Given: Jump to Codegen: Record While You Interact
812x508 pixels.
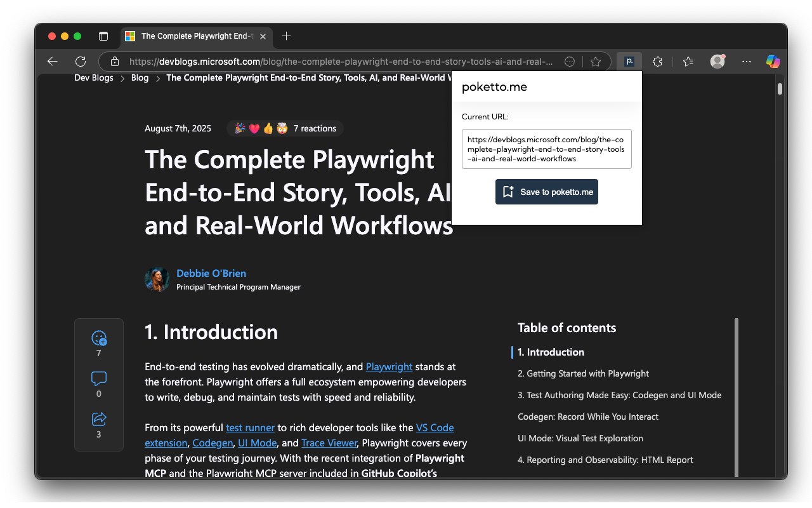Looking at the screenshot, I should click(588, 417).
